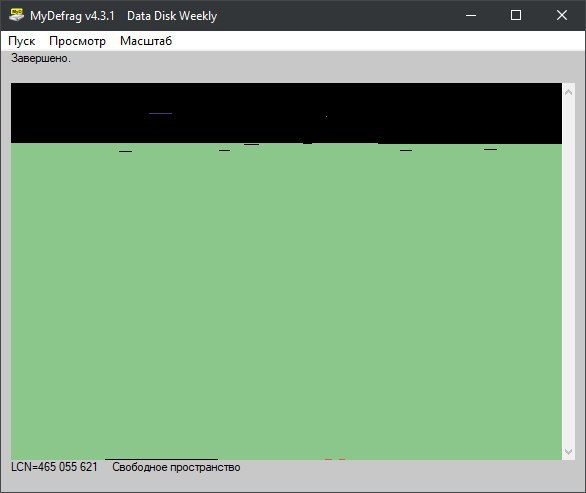Maximize the MyDefrag window
The height and width of the screenshot is (493, 586).
(516, 15)
